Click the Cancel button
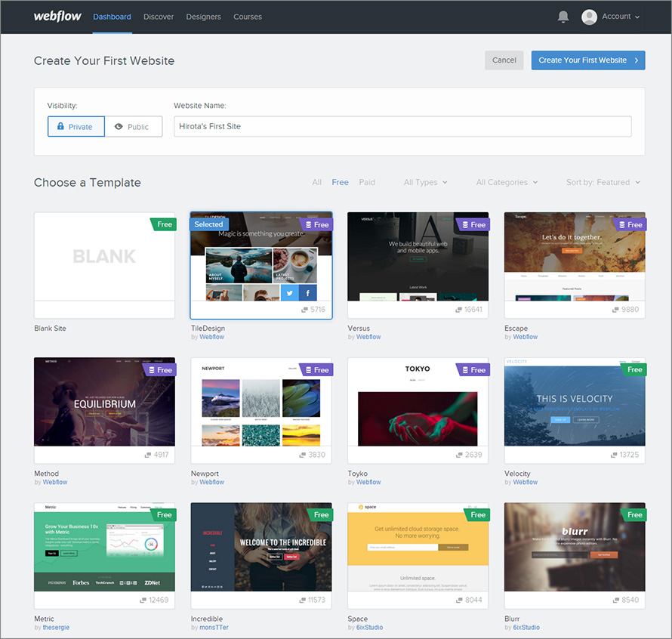The height and width of the screenshot is (639, 672). point(504,60)
